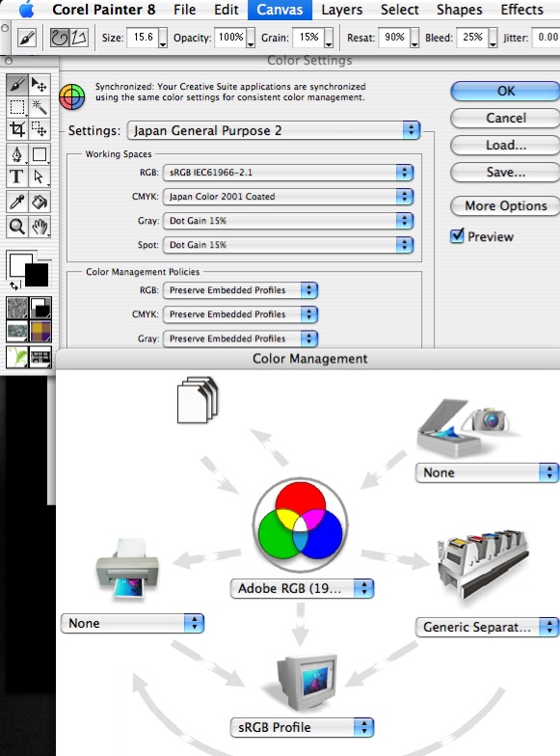Toggle the Preview checkbox

tap(457, 235)
